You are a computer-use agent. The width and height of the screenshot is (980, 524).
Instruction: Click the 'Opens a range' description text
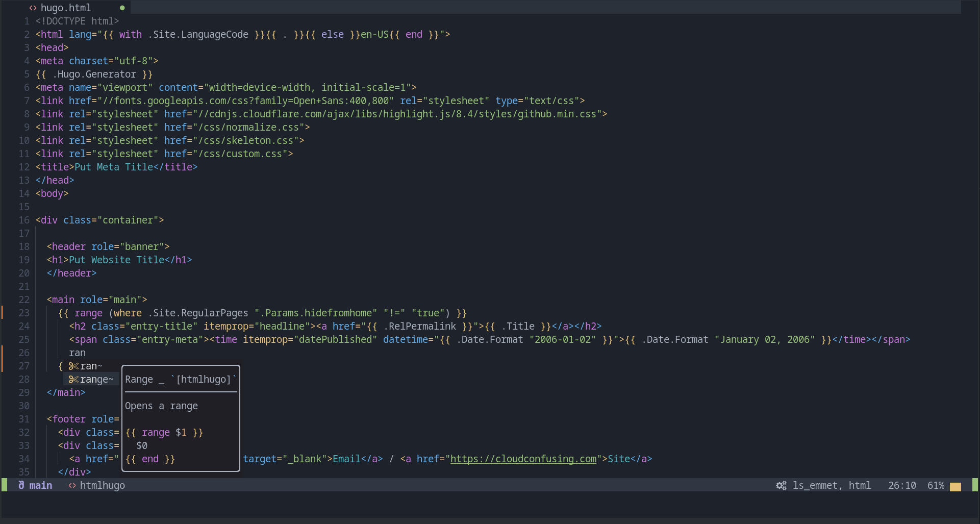coord(161,406)
